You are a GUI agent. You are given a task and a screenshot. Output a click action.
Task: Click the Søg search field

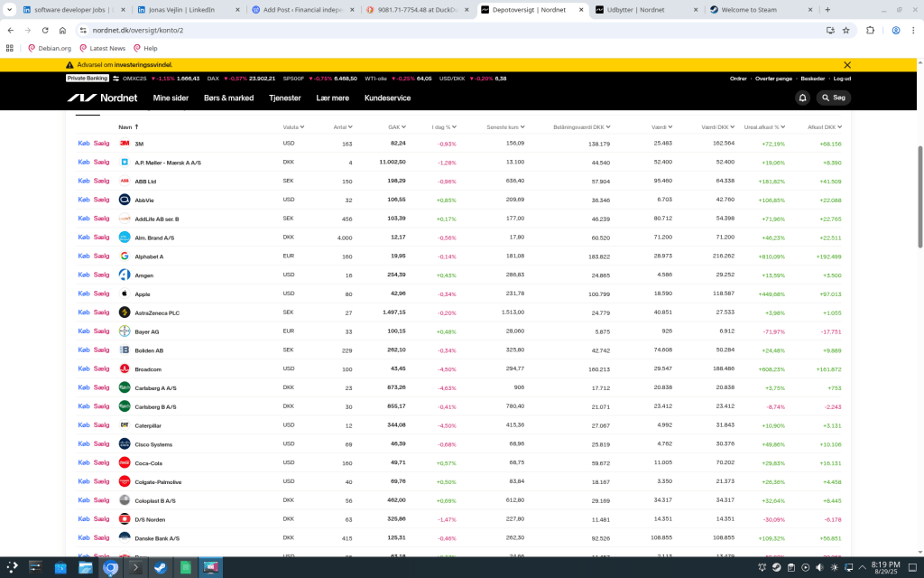834,98
